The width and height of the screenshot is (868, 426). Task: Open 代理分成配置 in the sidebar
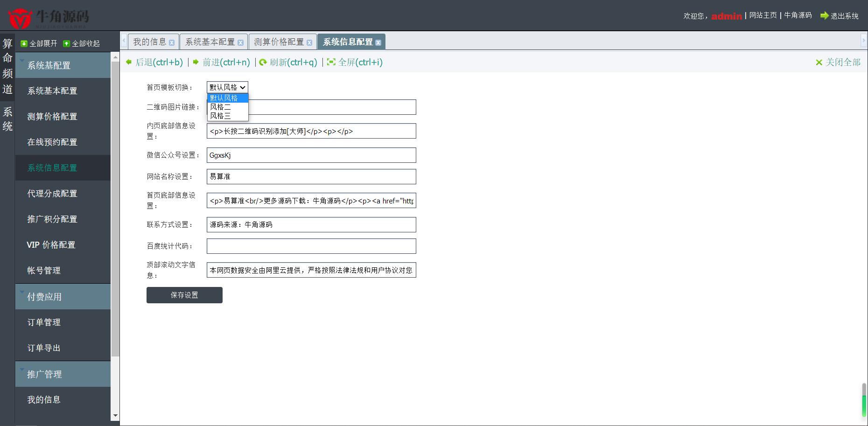[63, 194]
